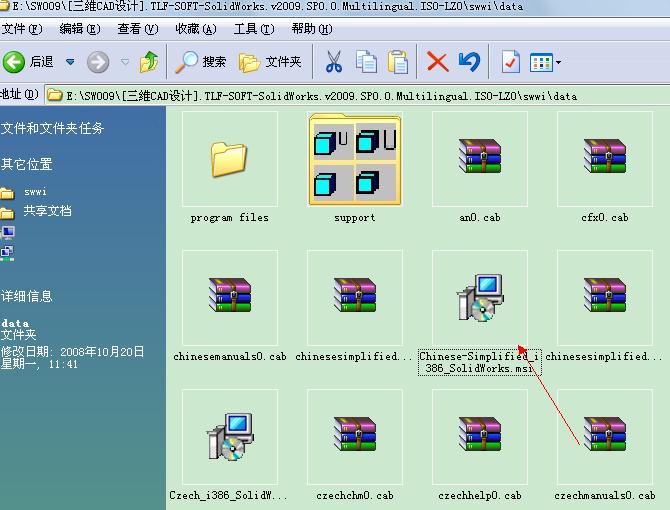Screen dimensions: 670x510
Task: Open the 查看(V) menu
Action: [x=138, y=29]
